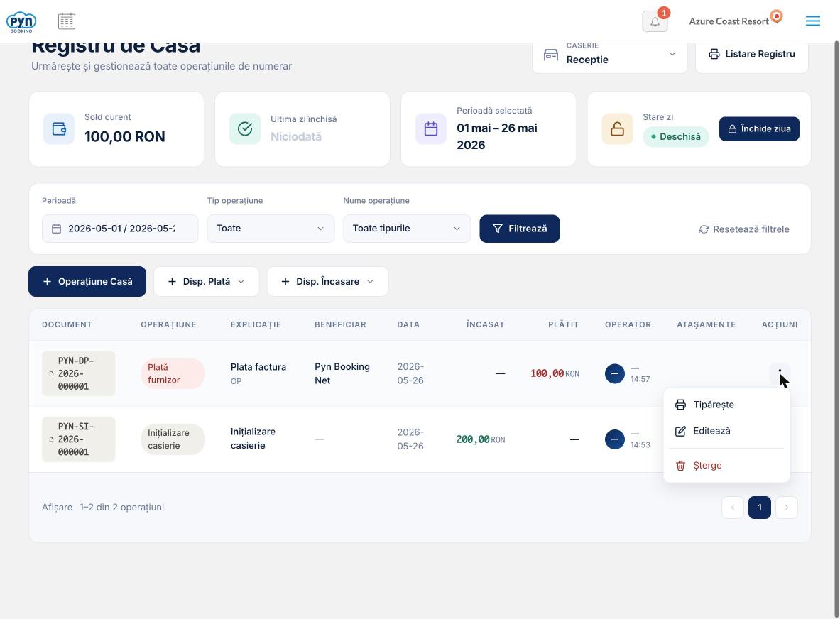
Task: Click the 200,00 RON încasat amount
Action: 481,439
